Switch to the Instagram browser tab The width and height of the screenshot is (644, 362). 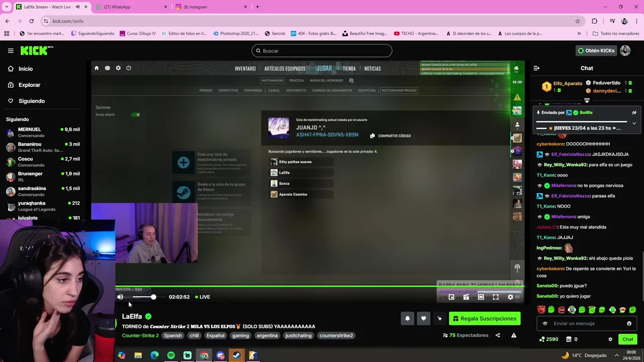pyautogui.click(x=210, y=7)
